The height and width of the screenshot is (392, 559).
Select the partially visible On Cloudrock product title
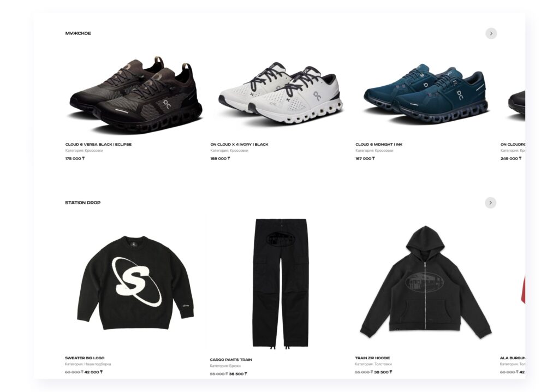(x=513, y=145)
